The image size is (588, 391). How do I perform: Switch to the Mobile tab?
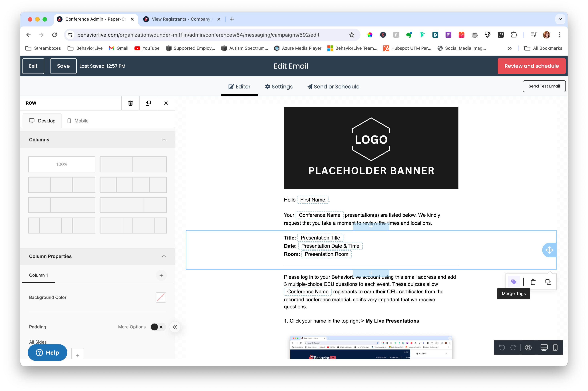point(78,121)
